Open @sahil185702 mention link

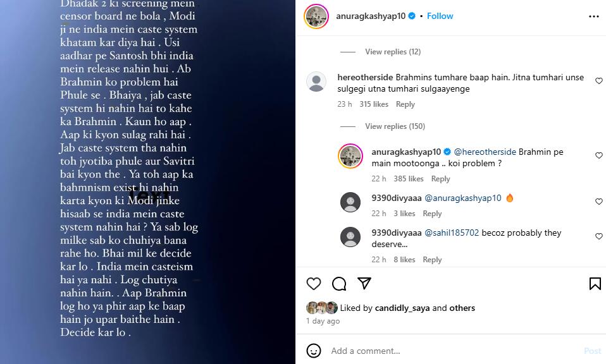click(452, 233)
